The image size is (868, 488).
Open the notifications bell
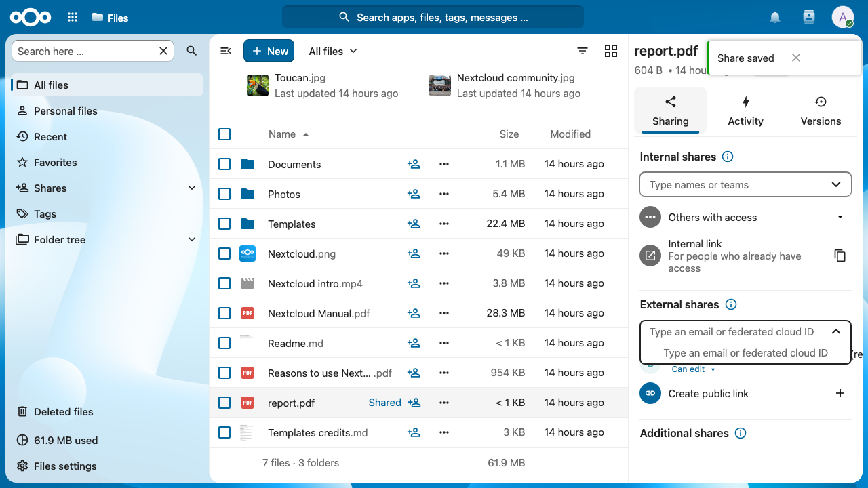click(x=775, y=18)
